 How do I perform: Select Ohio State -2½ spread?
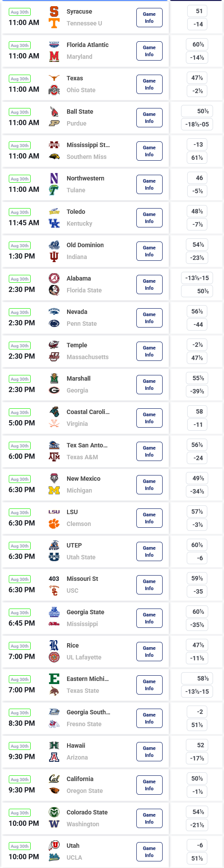click(x=197, y=91)
